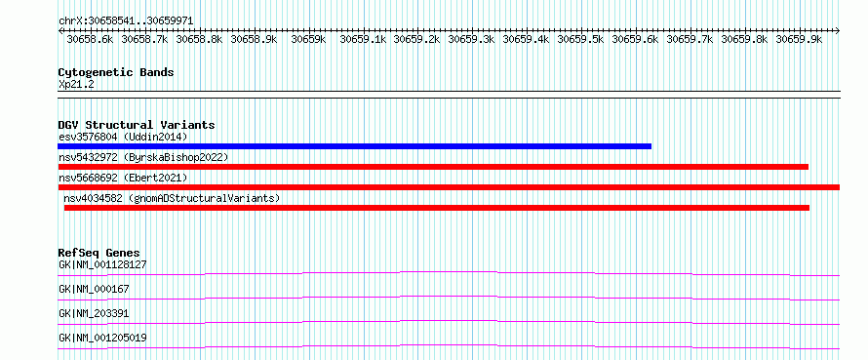The image size is (868, 360).
Task: Click the magenta GK|NM_001205019 gene line
Action: pyautogui.click(x=449, y=346)
